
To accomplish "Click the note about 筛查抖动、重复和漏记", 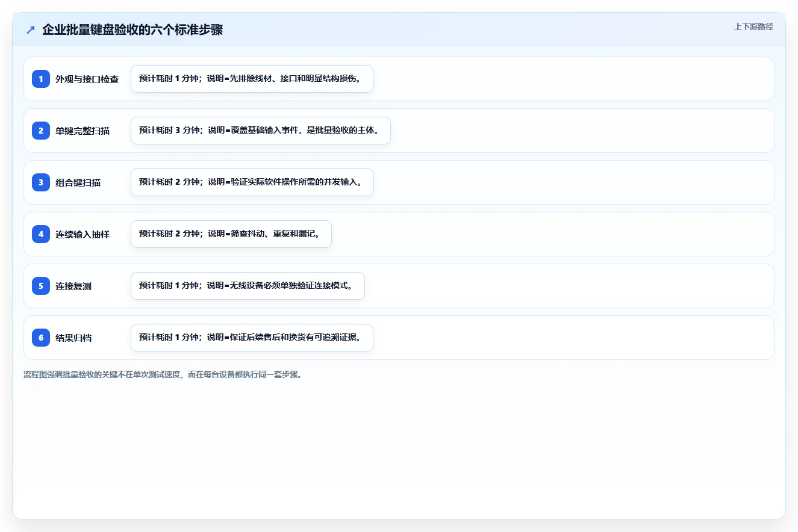I will click(x=231, y=234).
